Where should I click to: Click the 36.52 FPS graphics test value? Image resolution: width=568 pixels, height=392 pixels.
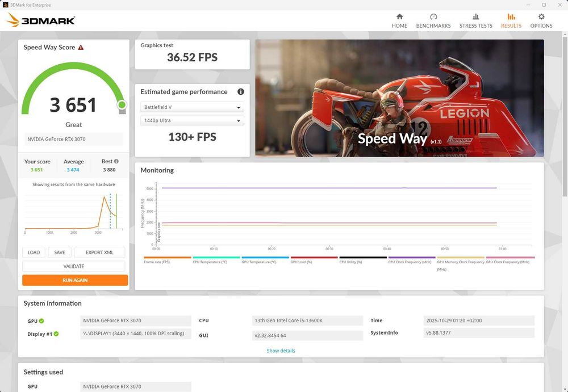coord(193,57)
